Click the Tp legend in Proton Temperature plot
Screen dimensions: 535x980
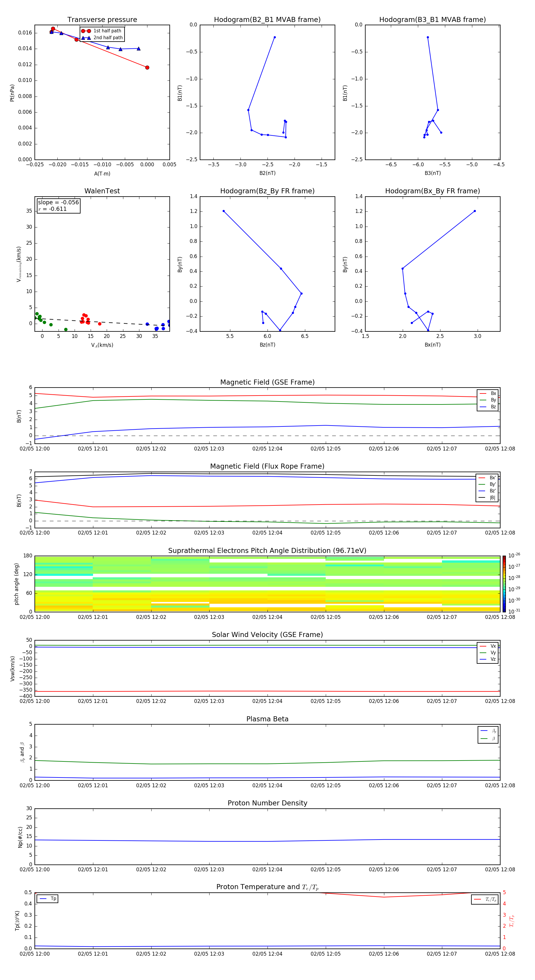tap(48, 899)
